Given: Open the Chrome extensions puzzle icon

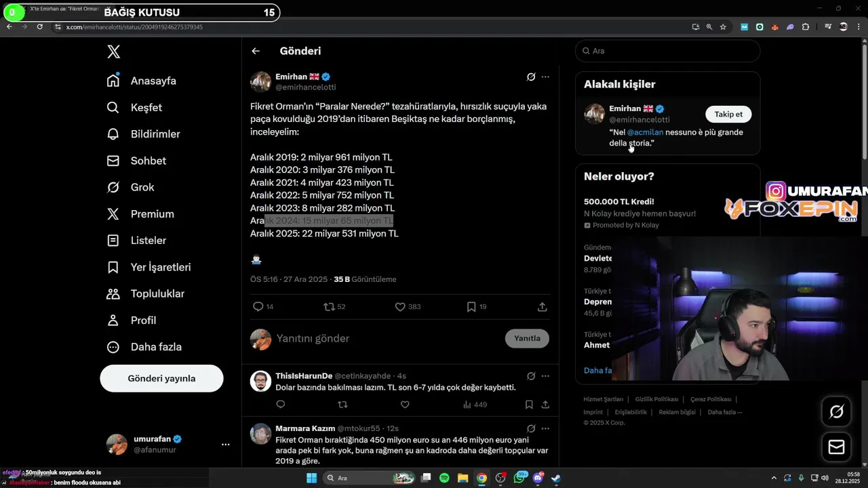Looking at the screenshot, I should point(806,27).
